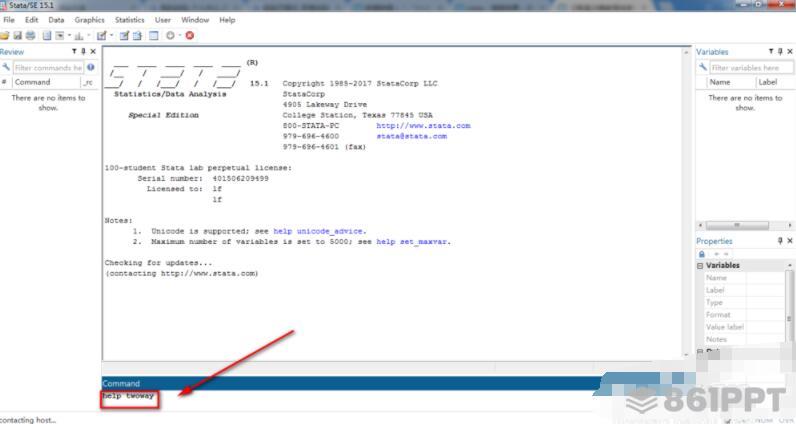Screen dimensions: 796x424
Task: Open the help unicode_advice link
Action: (x=319, y=231)
